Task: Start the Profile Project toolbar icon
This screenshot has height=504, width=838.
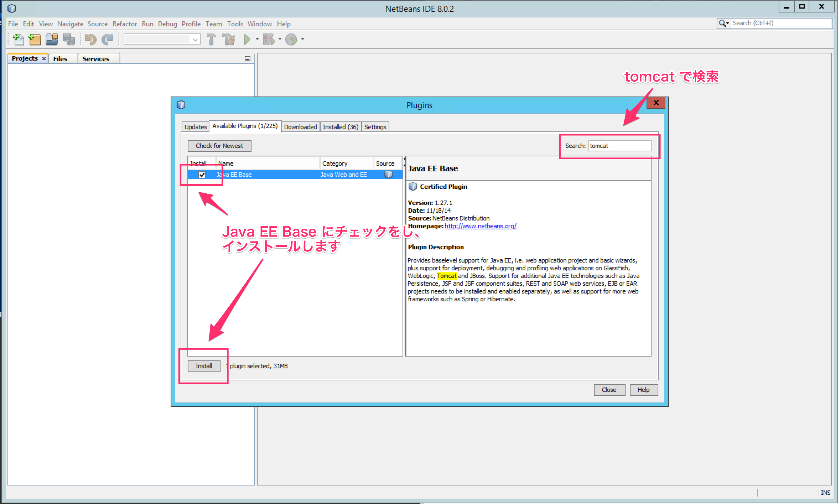Action: 291,39
